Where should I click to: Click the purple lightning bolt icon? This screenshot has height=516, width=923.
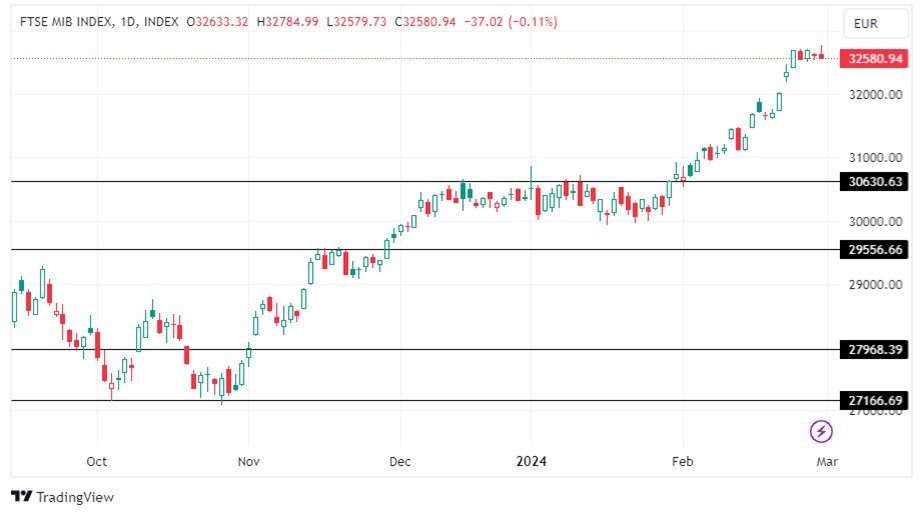[x=821, y=431]
